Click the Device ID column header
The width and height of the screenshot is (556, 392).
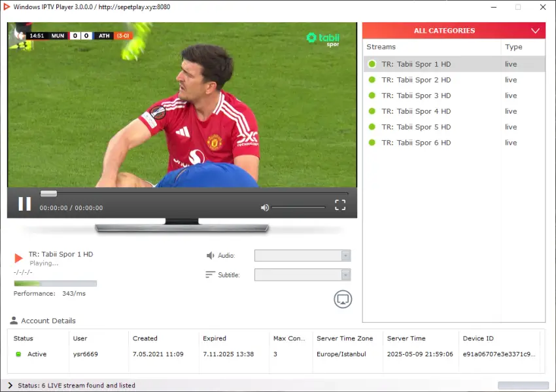(478, 338)
